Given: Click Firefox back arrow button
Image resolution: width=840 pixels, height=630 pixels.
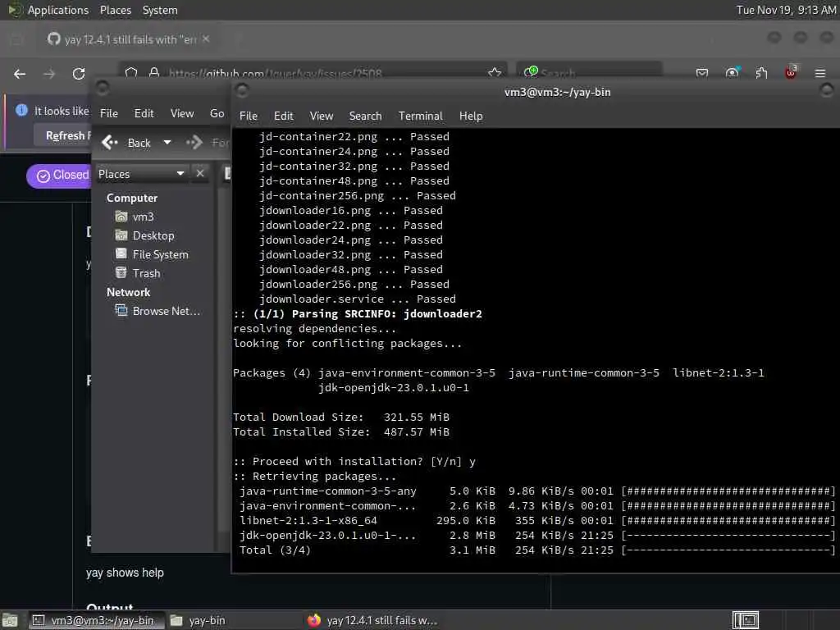Looking at the screenshot, I should coord(20,74).
